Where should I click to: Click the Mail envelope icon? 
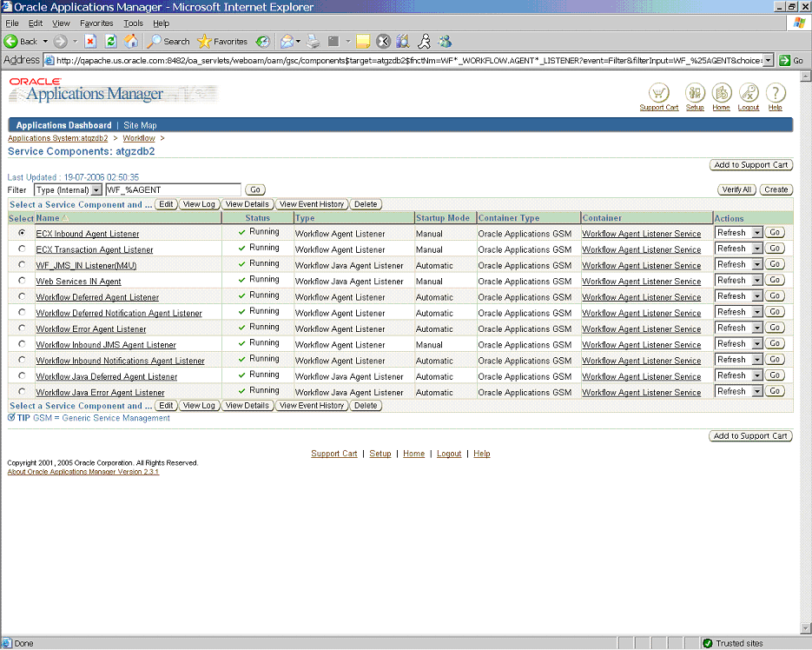tap(287, 42)
